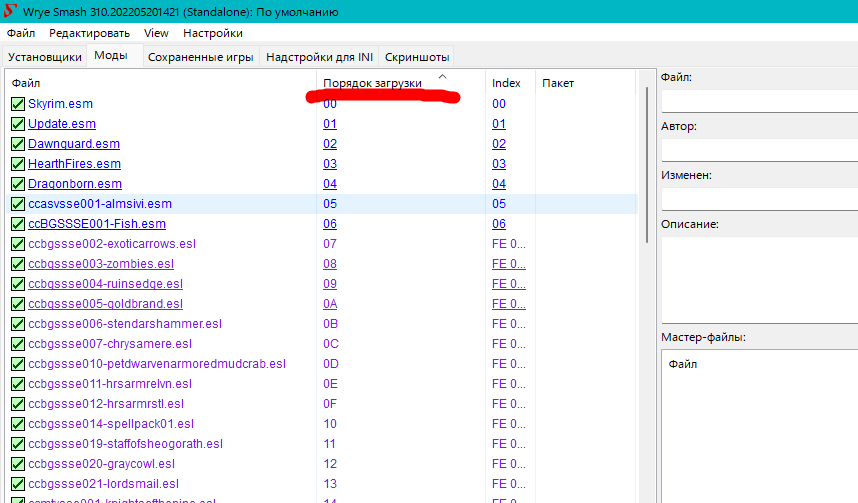The image size is (858, 503).
Task: Click the sort arrow above Порядок загрузки
Action: [442, 76]
